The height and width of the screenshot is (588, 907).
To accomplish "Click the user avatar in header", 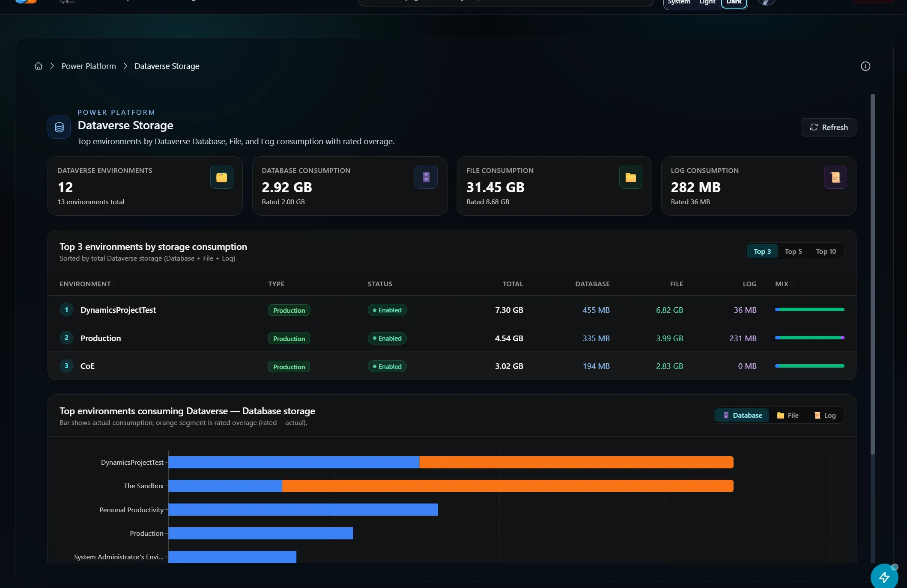I will tap(767, 2).
